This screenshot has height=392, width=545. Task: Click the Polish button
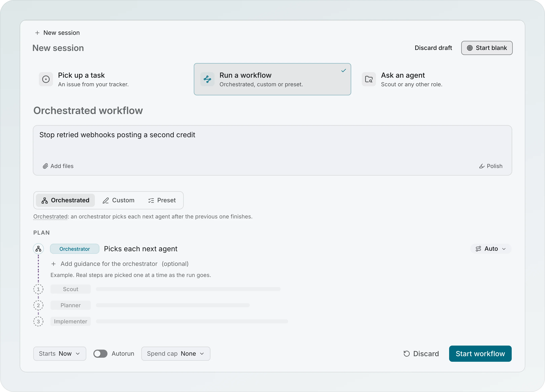[x=491, y=166]
